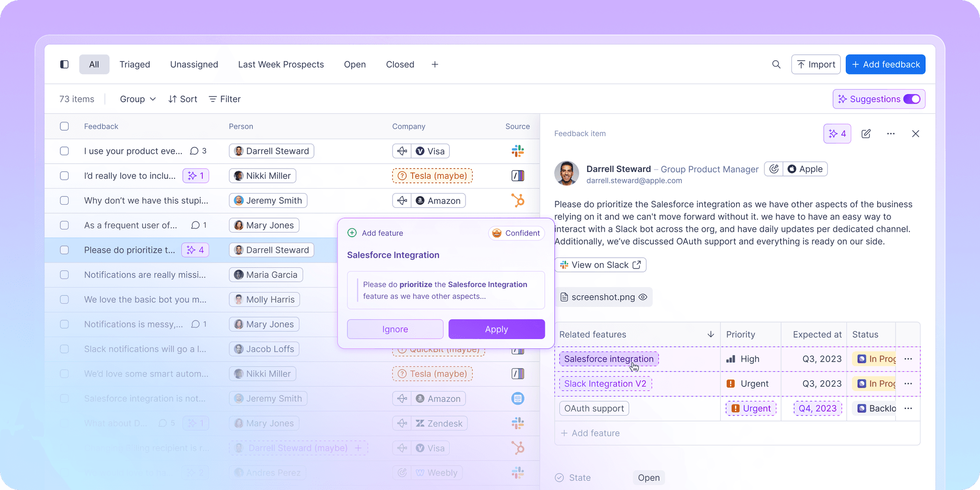This screenshot has height=490, width=980.
Task: Add a new view with plus icon
Action: tap(435, 64)
